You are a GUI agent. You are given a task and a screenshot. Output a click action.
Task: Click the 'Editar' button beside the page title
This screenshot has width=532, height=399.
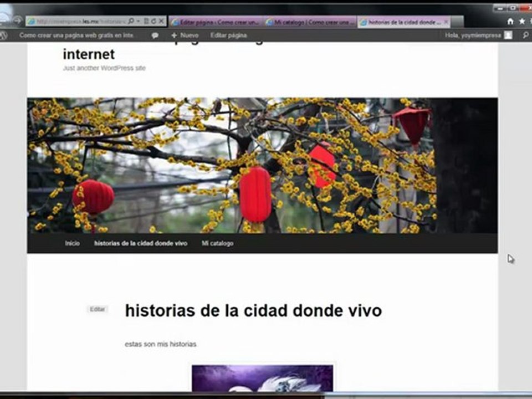98,309
